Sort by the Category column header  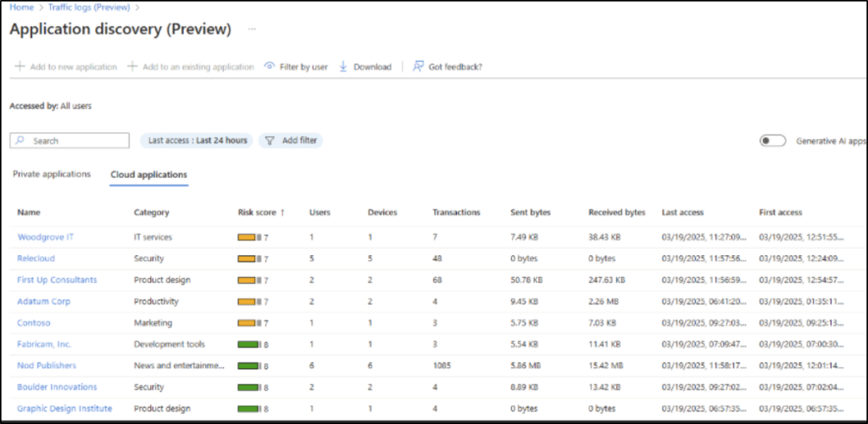click(152, 213)
